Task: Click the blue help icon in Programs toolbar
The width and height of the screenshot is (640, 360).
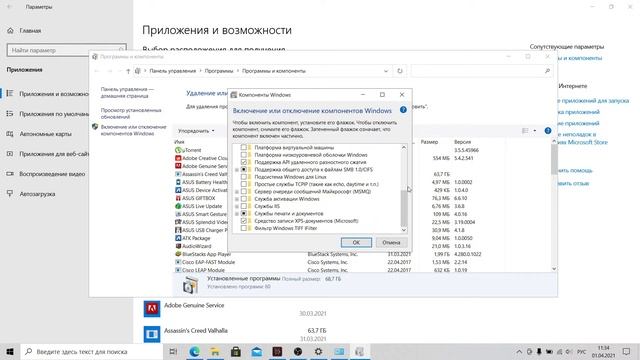Action: click(x=548, y=131)
